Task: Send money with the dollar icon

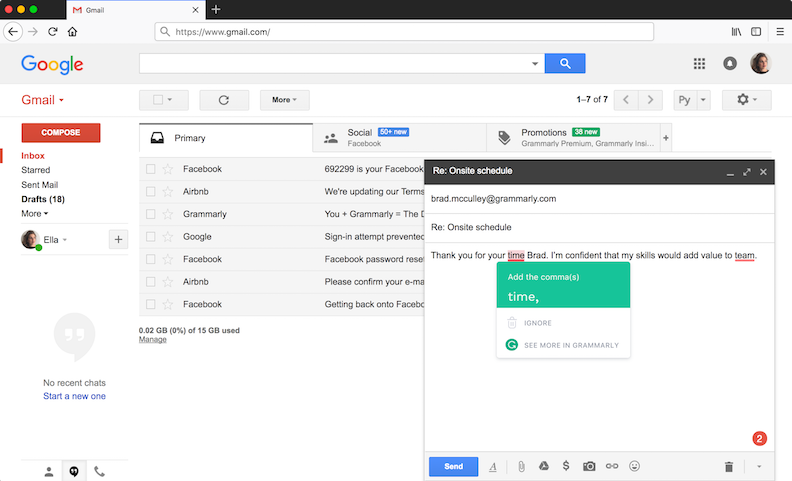Action: tap(566, 466)
